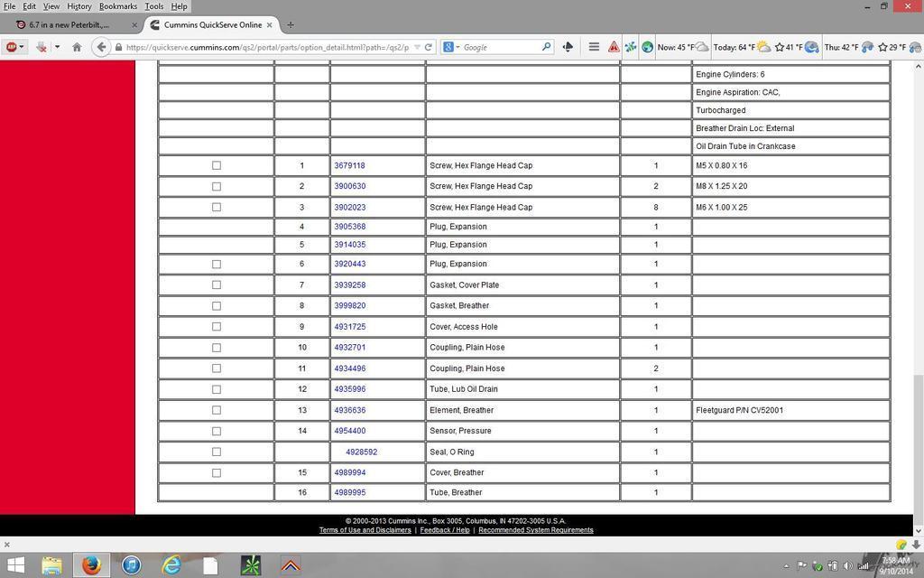Open the dropdown arrow beside the downloads icon
This screenshot has width=924, height=578.
point(57,47)
